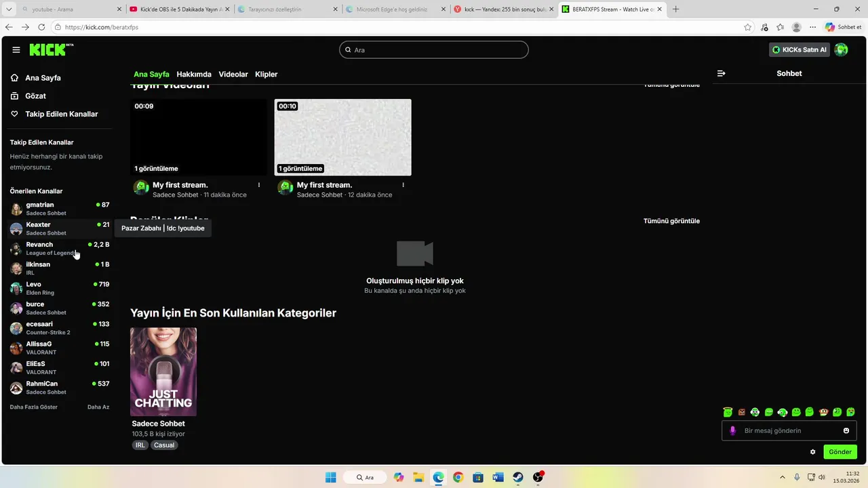Click Daha Fazla Göster in sidebar
Image resolution: width=868 pixels, height=488 pixels.
(x=34, y=407)
